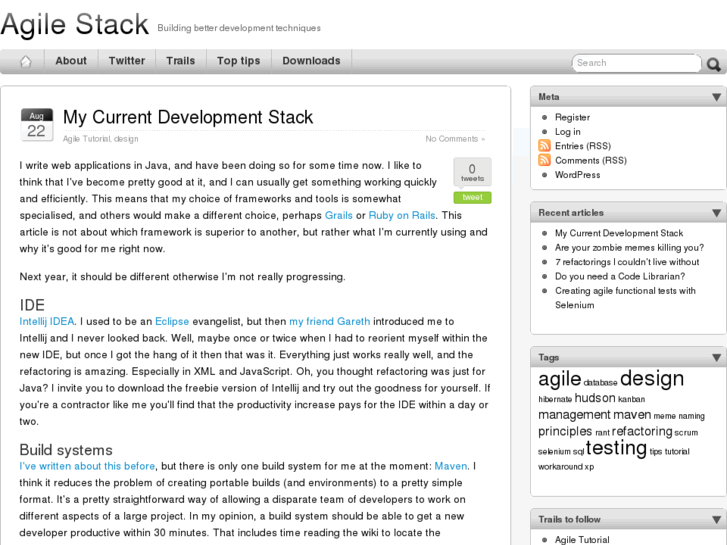
Task: Click the 0 tweets counter box
Action: click(472, 172)
